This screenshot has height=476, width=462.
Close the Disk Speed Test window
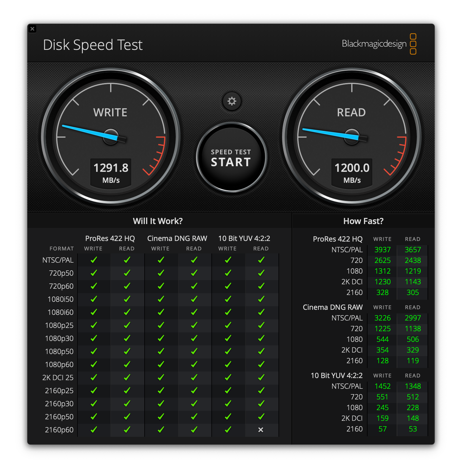click(x=32, y=29)
